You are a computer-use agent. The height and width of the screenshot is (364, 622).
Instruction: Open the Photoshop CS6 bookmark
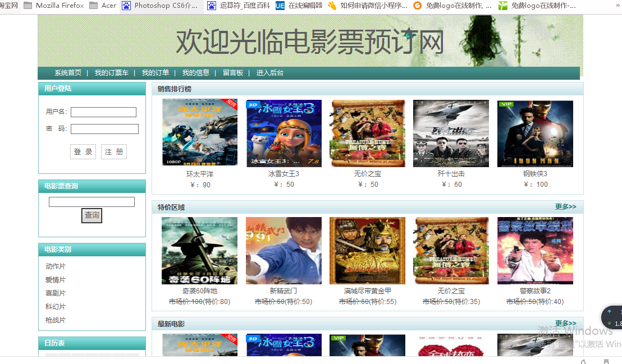pyautogui.click(x=159, y=6)
